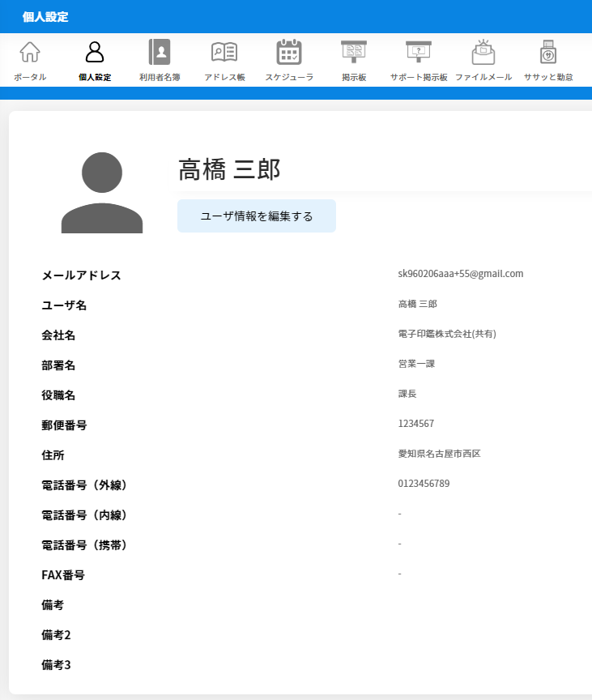Click the ユーザ名 value 高橋 三郎

pos(418,304)
